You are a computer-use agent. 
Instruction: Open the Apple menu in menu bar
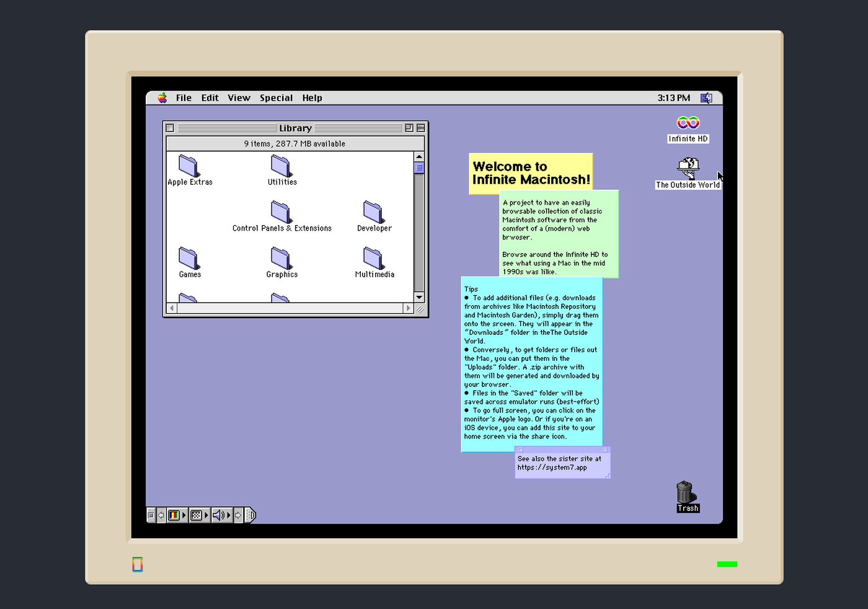[162, 98]
